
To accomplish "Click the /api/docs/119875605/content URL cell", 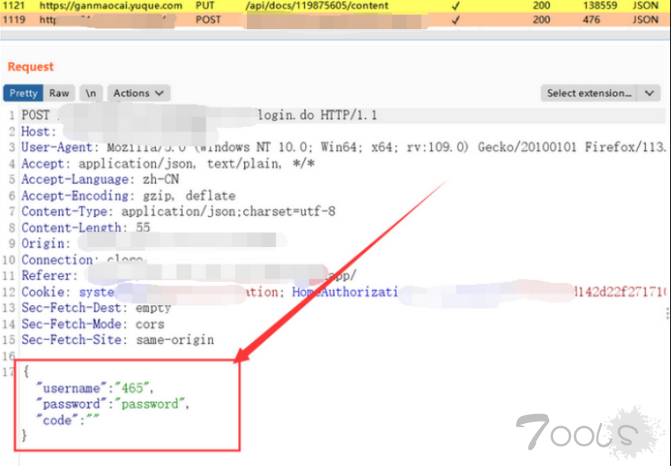I will tap(317, 6).
